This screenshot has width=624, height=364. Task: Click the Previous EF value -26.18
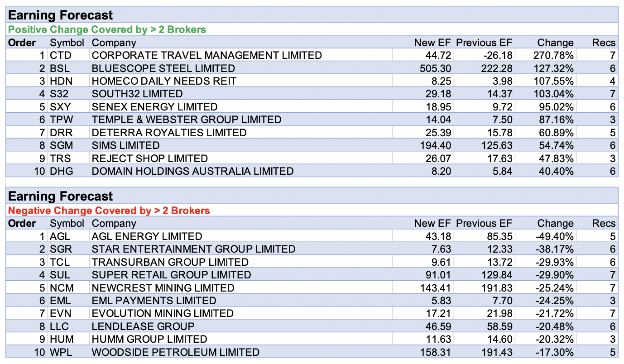tap(497, 55)
